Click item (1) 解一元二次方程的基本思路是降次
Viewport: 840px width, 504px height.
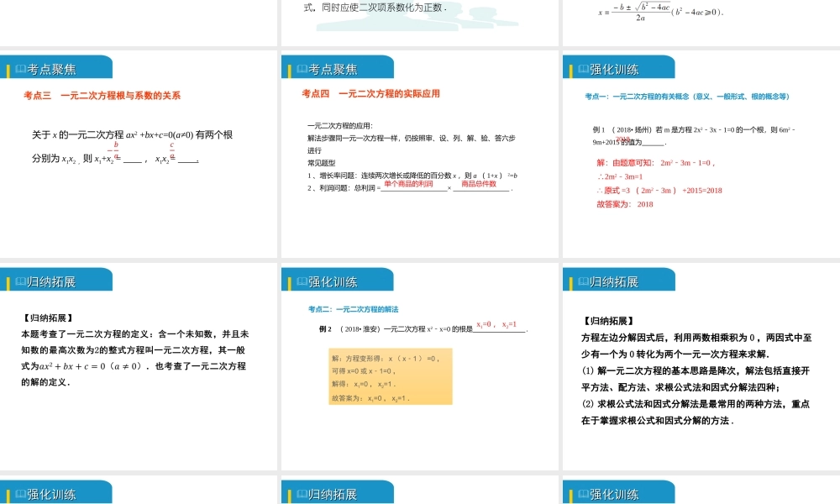(696, 379)
